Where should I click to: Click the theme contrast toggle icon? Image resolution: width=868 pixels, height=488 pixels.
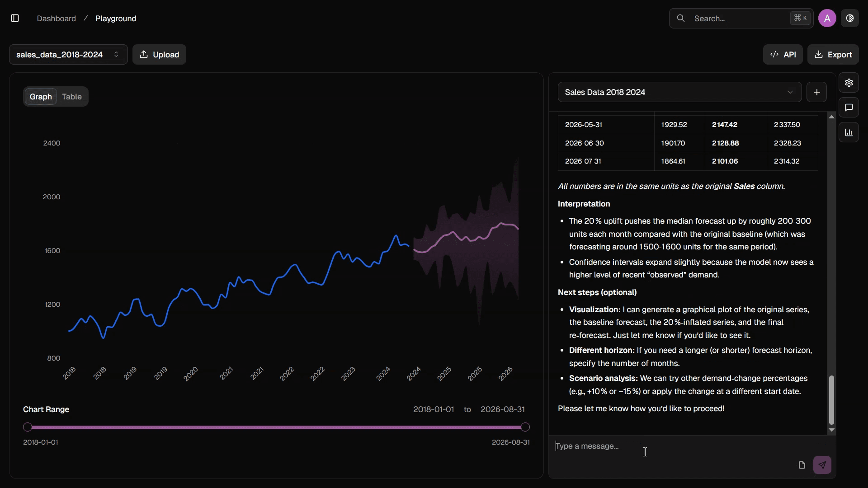pyautogui.click(x=850, y=19)
